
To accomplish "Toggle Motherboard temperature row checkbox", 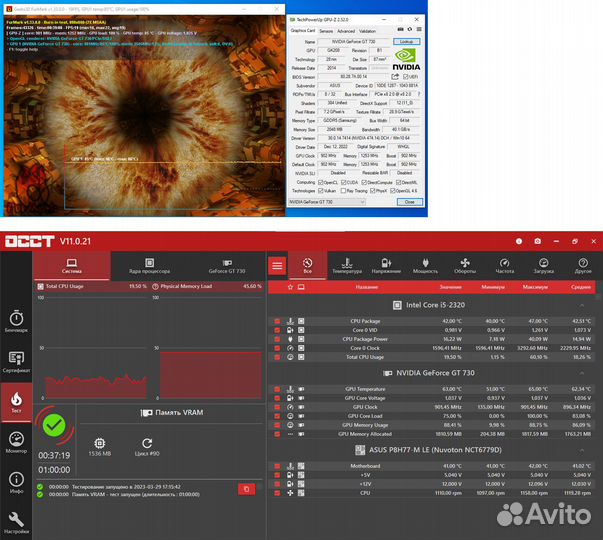I will [x=277, y=466].
